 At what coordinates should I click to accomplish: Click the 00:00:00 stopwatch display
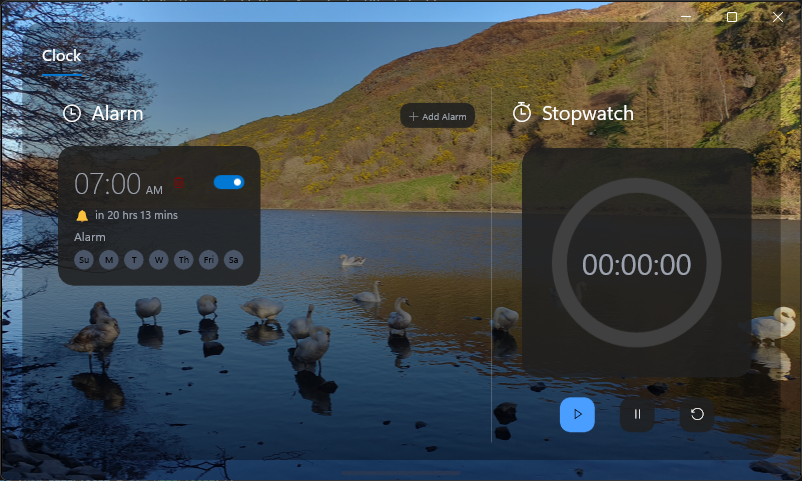point(636,265)
